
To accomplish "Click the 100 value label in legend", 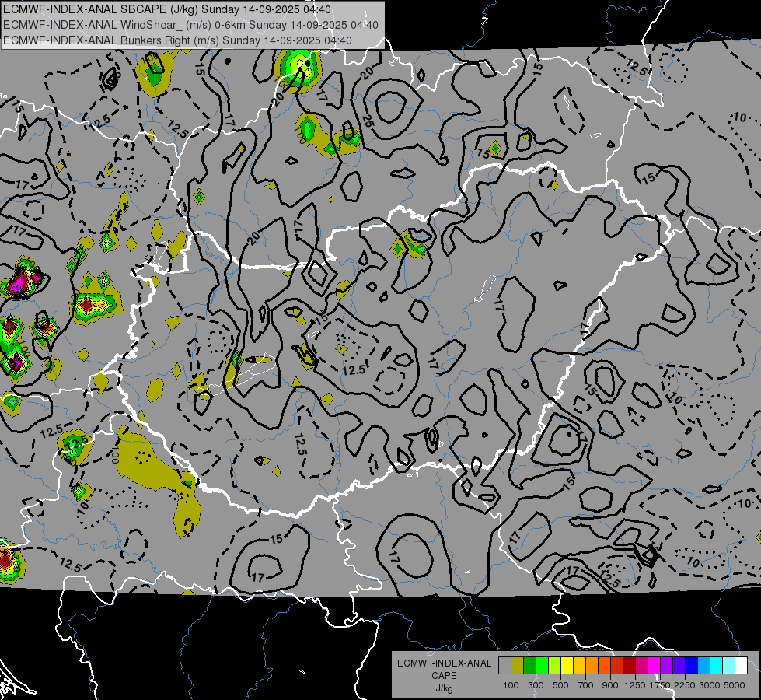I will pyautogui.click(x=511, y=685).
